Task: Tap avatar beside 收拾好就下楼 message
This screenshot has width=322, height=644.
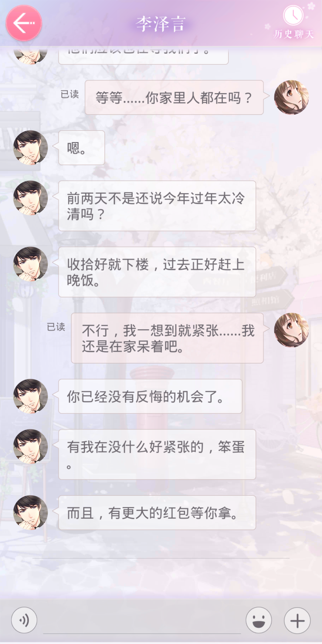Action: coord(30,264)
